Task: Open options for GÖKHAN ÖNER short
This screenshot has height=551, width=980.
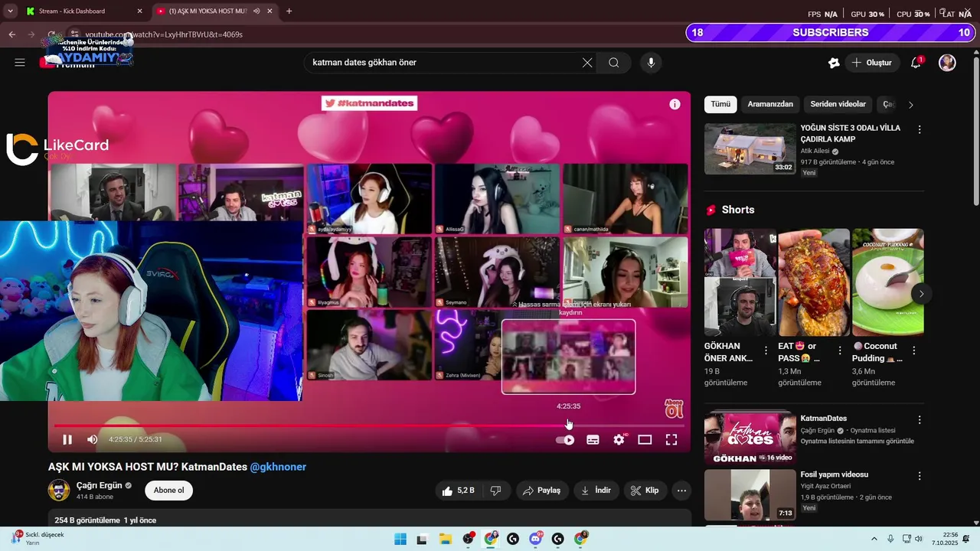Action: pyautogui.click(x=766, y=351)
